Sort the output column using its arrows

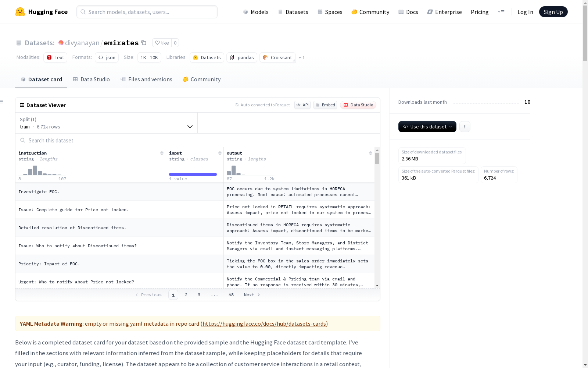[x=370, y=153]
